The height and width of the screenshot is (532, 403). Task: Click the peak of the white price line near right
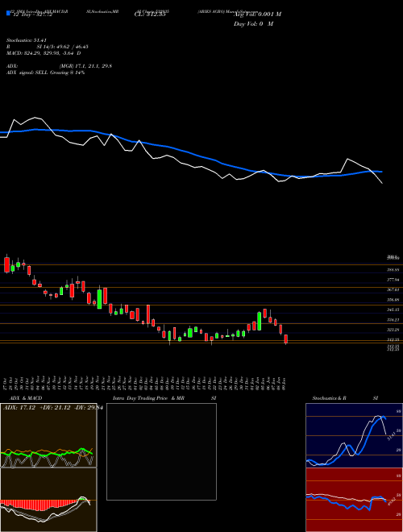347,159
